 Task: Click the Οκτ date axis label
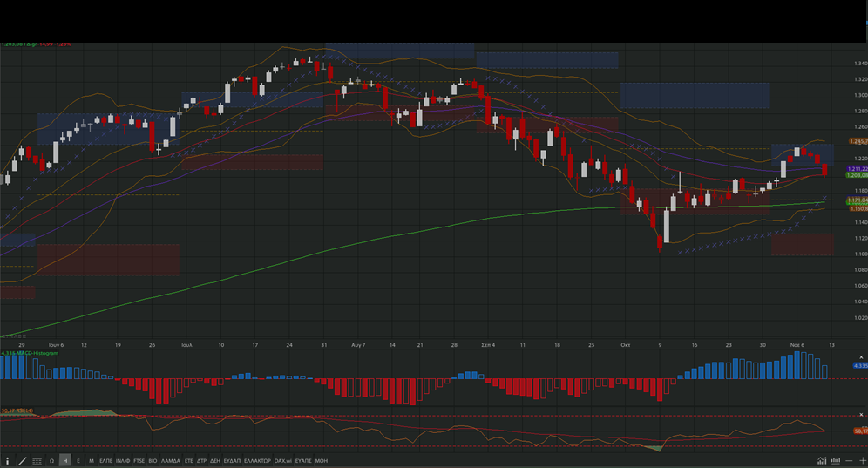626,345
